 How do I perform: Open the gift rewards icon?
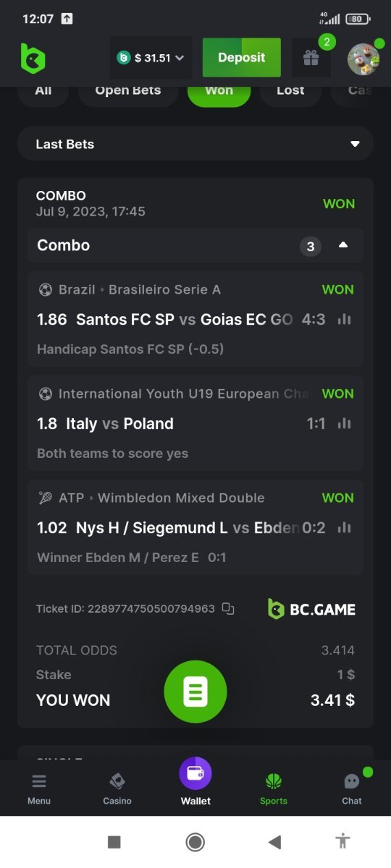[x=311, y=58]
